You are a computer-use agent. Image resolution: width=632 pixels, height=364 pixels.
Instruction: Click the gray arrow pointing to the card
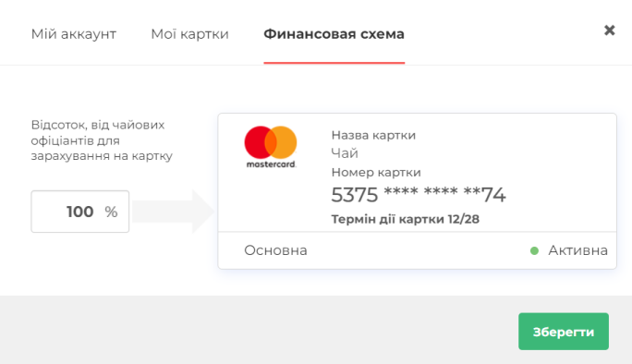coord(174,212)
